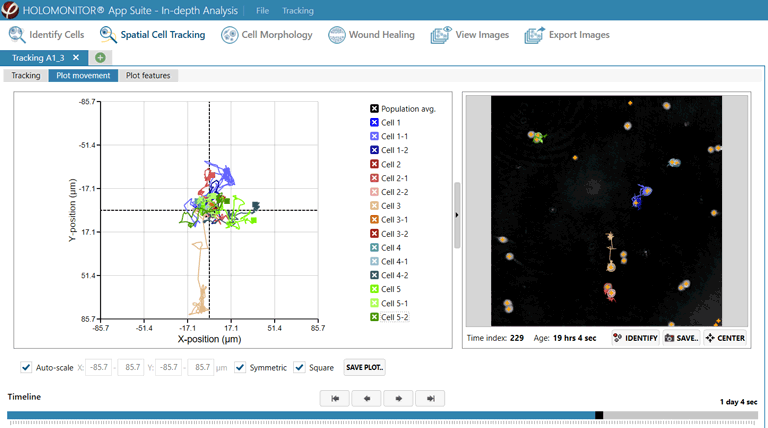This screenshot has height=428, width=768.
Task: Open the Tracking menu
Action: tap(298, 10)
